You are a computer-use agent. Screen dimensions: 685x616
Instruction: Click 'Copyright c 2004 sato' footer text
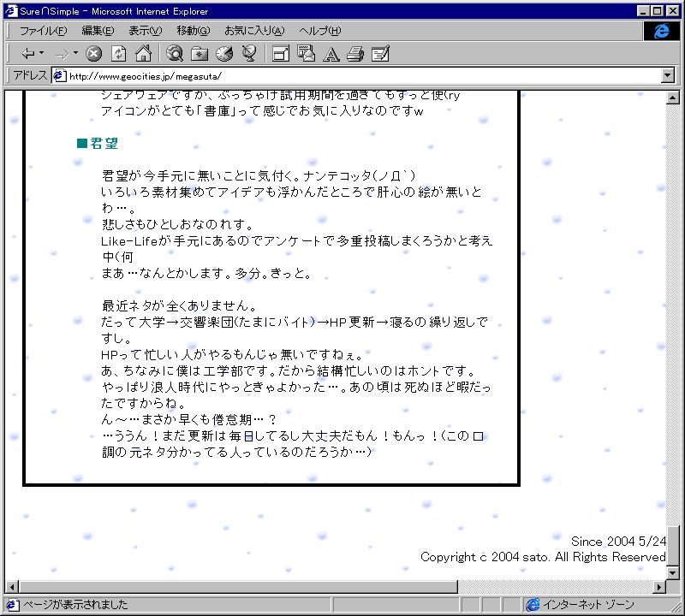[x=485, y=557]
